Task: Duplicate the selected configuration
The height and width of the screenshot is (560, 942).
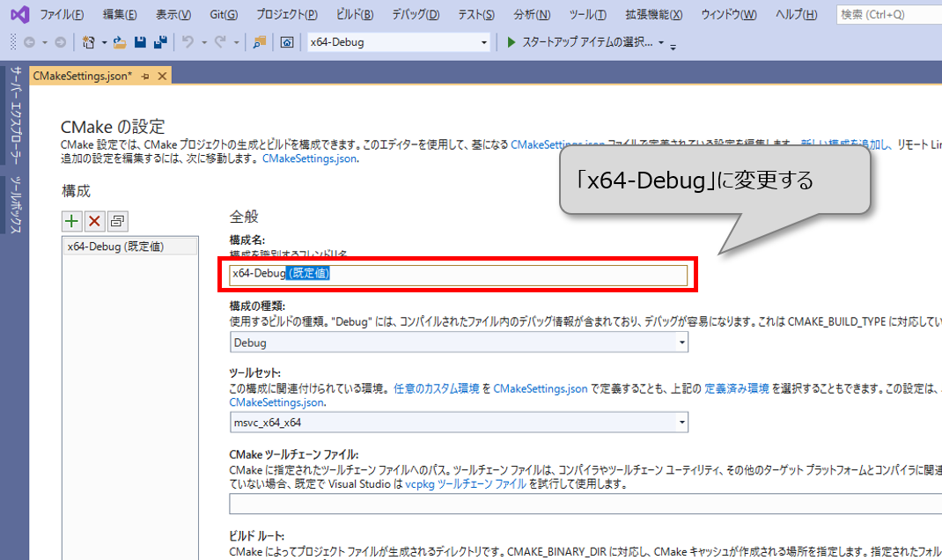Action: click(x=117, y=221)
